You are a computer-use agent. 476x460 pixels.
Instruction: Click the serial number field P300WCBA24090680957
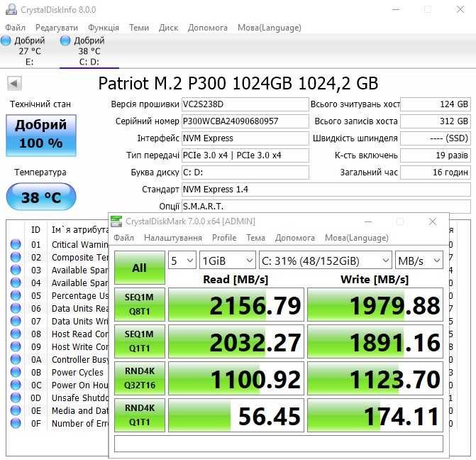coord(245,121)
